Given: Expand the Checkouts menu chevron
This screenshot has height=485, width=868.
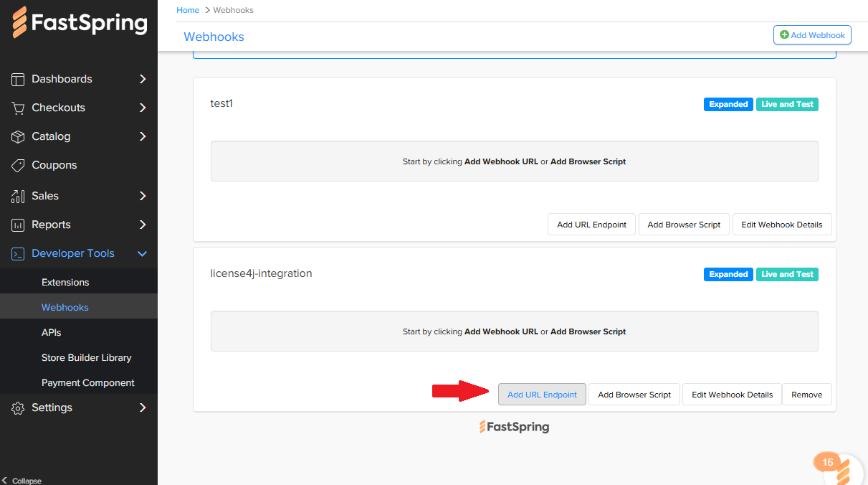Looking at the screenshot, I should (x=143, y=108).
